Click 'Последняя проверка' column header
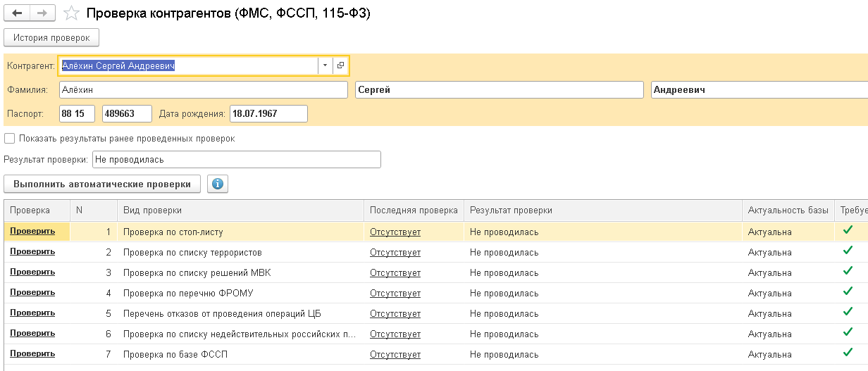The image size is (868, 371). tap(414, 210)
